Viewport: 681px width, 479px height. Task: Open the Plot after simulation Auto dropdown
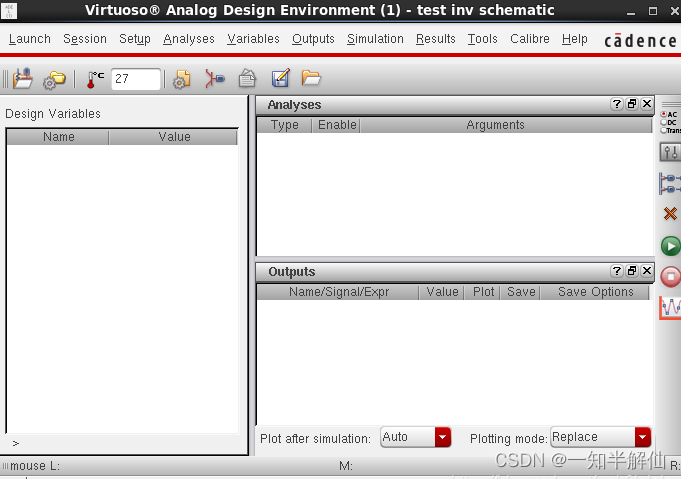click(x=416, y=437)
